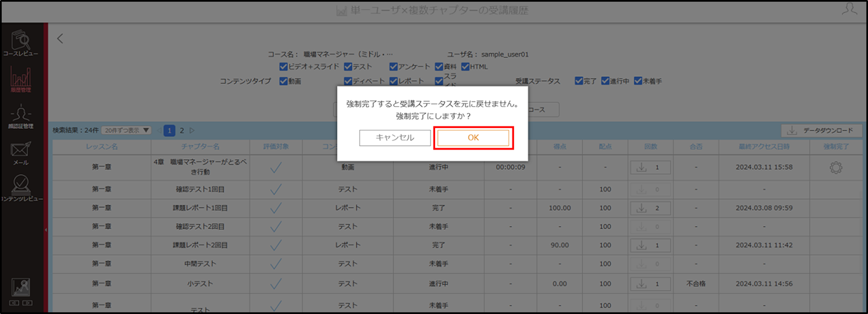Click the chart icon beside the page title

(341, 11)
